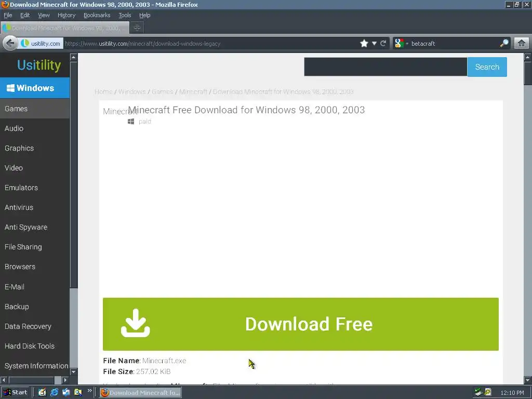This screenshot has height=399, width=532.
Task: Click sidebar scrollbar up arrow
Action: click(74, 57)
